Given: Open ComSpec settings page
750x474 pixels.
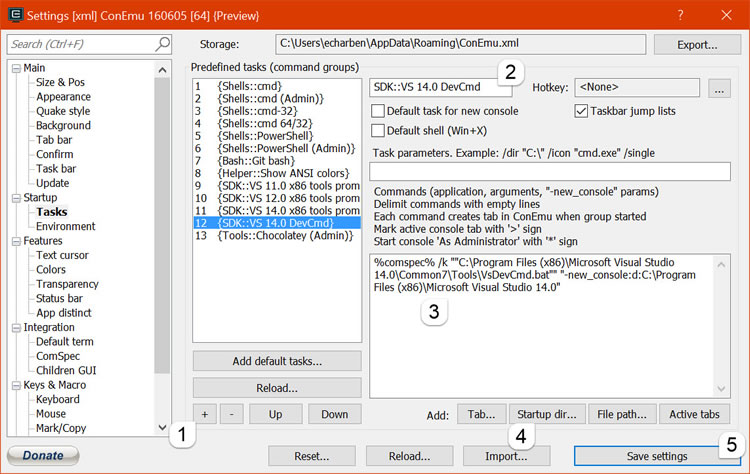Looking at the screenshot, I should [x=58, y=356].
